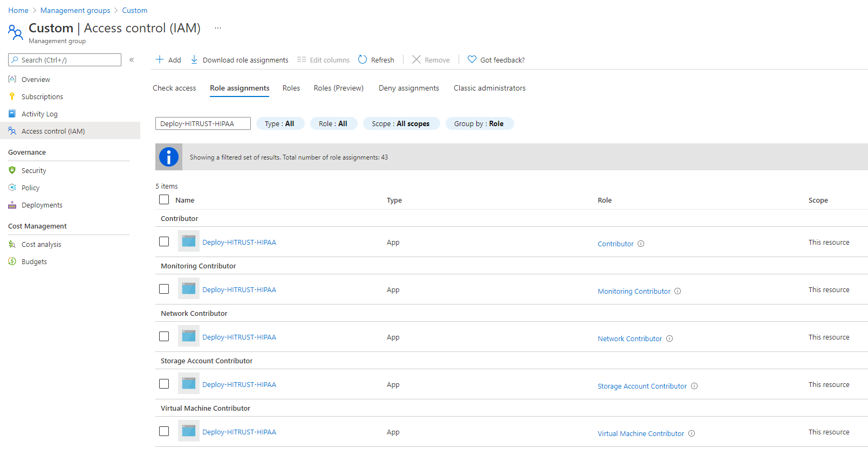
Task: Click the Remove X icon
Action: pyautogui.click(x=416, y=59)
